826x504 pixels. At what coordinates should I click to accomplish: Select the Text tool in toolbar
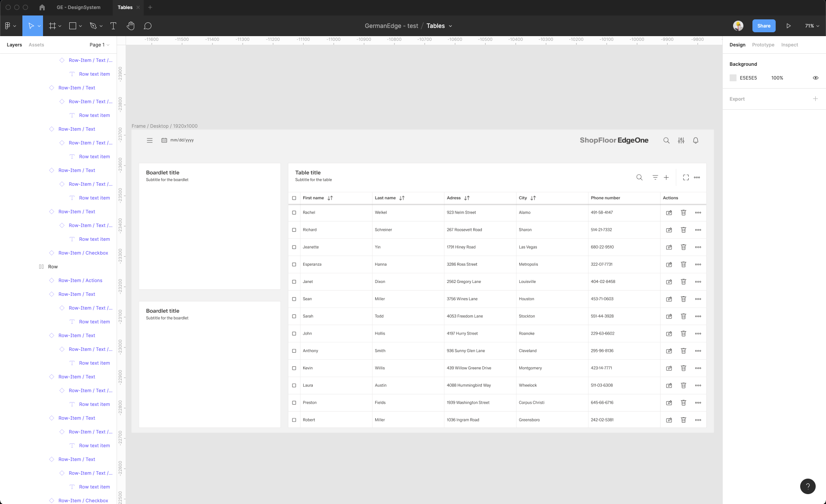pyautogui.click(x=113, y=26)
